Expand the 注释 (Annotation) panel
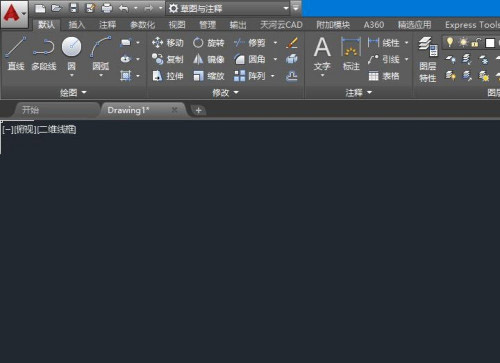Viewport: 500px width, 363px height. click(x=358, y=92)
